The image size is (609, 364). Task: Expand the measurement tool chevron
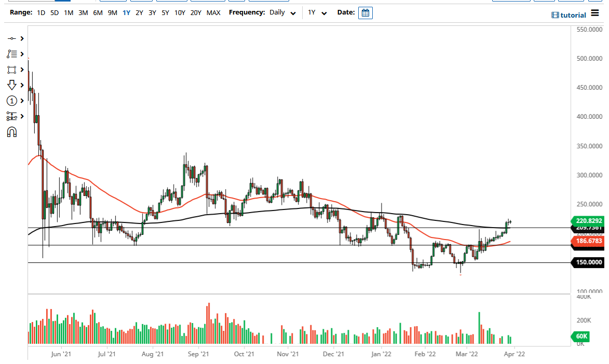(22, 116)
